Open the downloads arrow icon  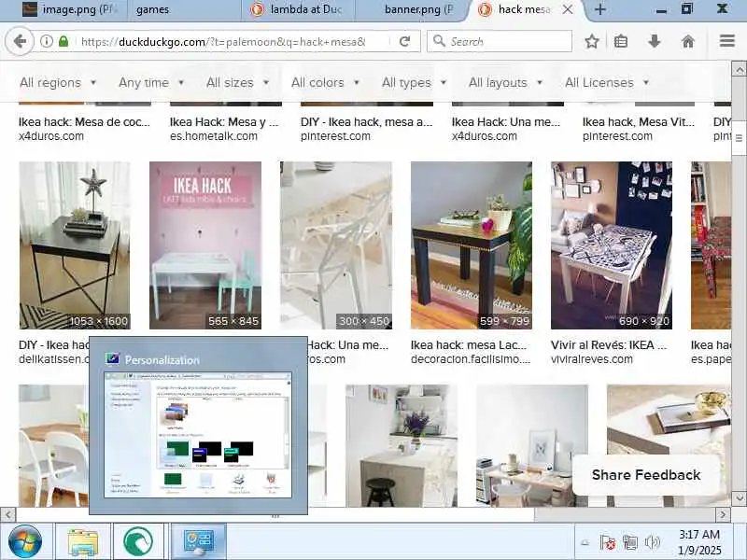pos(655,41)
